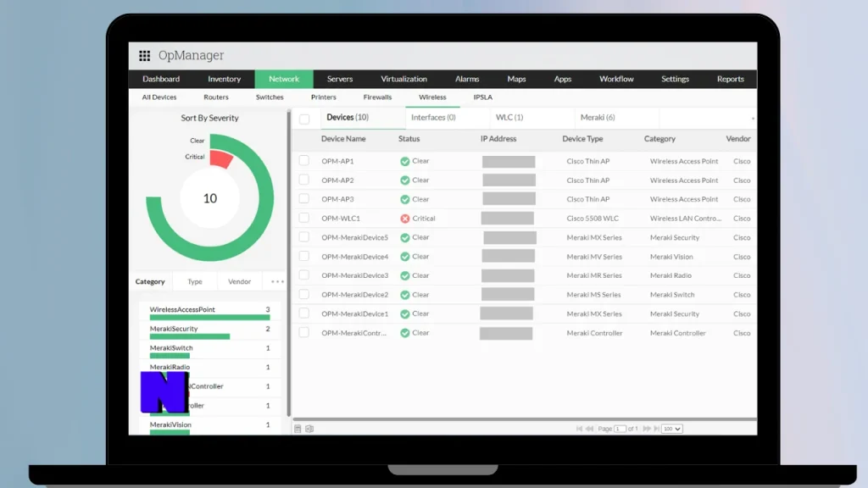Switch to the Printers sub-tab
Viewport: 868px width, 488px height.
(324, 97)
